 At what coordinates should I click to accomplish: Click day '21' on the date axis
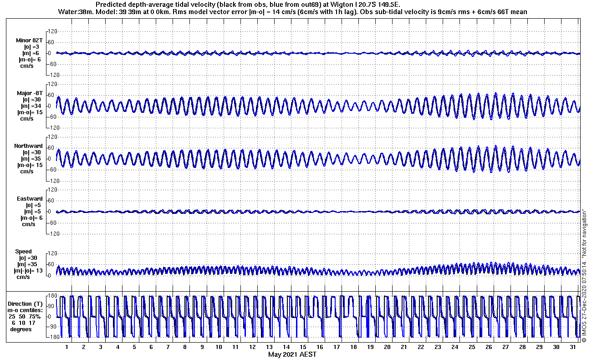(x=404, y=347)
